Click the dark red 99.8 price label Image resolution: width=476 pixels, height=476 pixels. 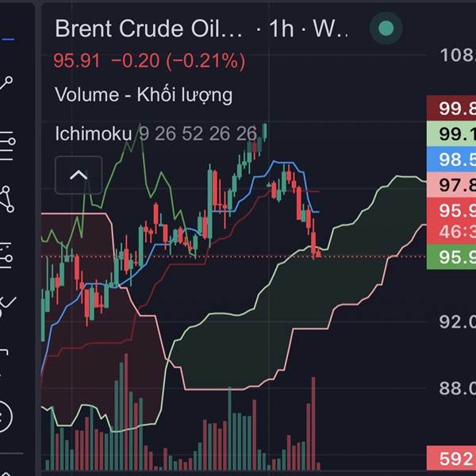click(x=451, y=109)
